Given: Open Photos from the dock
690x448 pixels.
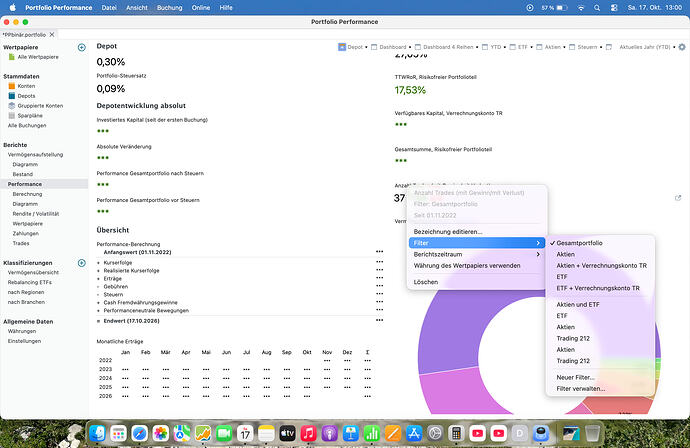Looking at the screenshot, I should 161,434.
